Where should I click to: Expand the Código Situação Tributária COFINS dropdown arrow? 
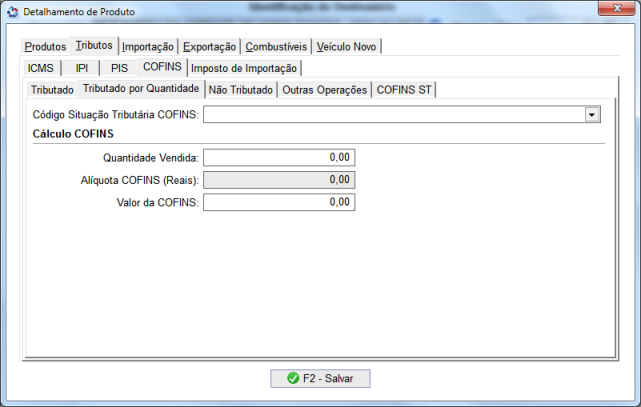[592, 114]
